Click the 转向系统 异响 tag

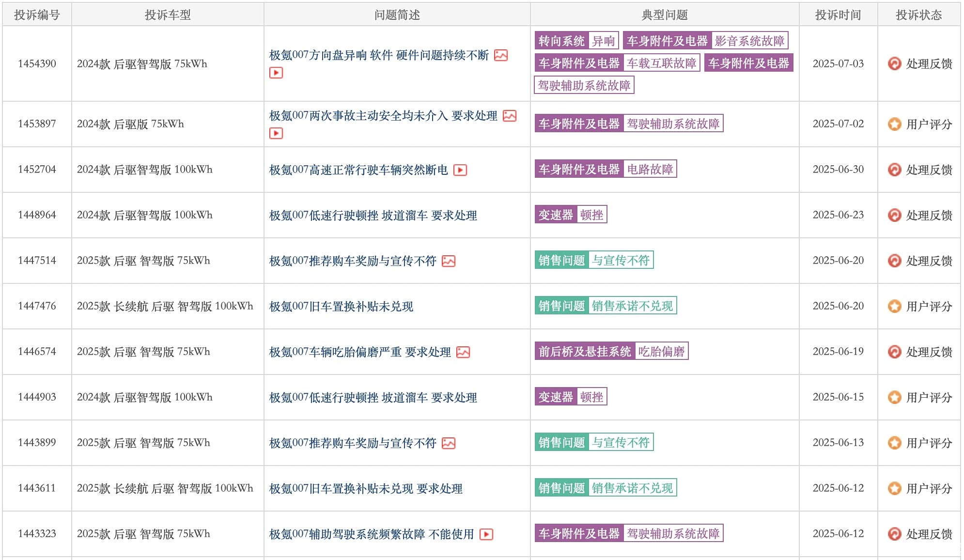click(x=576, y=41)
